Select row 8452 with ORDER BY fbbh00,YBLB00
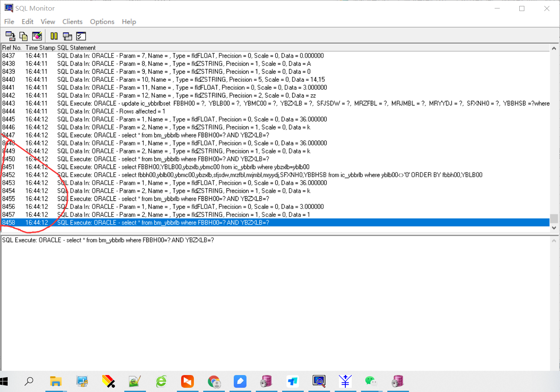 coord(276,175)
